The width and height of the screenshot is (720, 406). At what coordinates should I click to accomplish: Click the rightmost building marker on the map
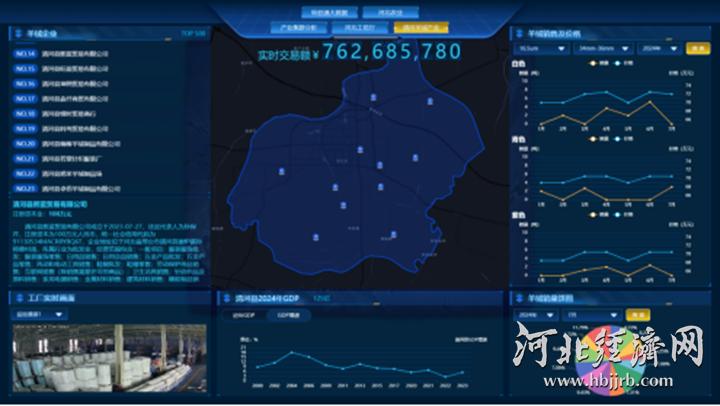431,102
